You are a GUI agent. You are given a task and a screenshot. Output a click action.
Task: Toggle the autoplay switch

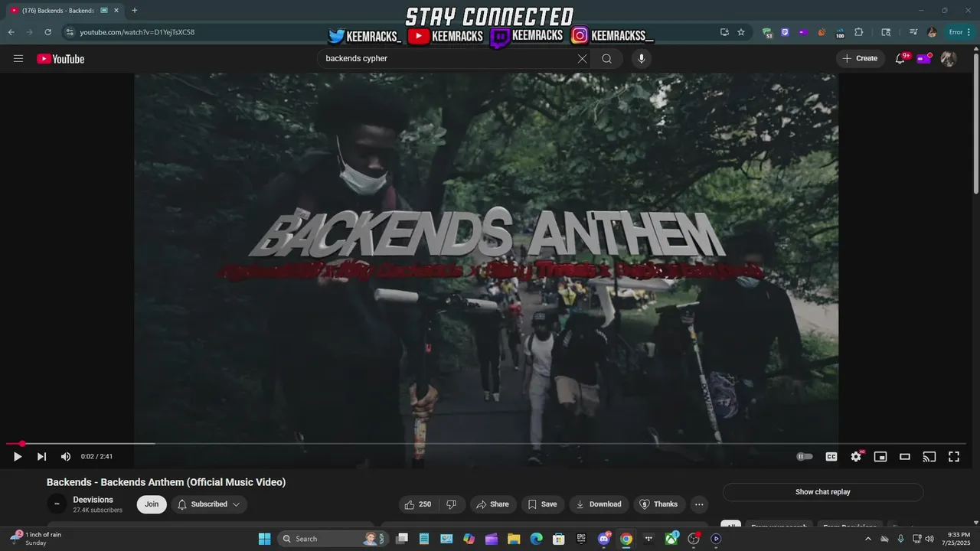(805, 457)
